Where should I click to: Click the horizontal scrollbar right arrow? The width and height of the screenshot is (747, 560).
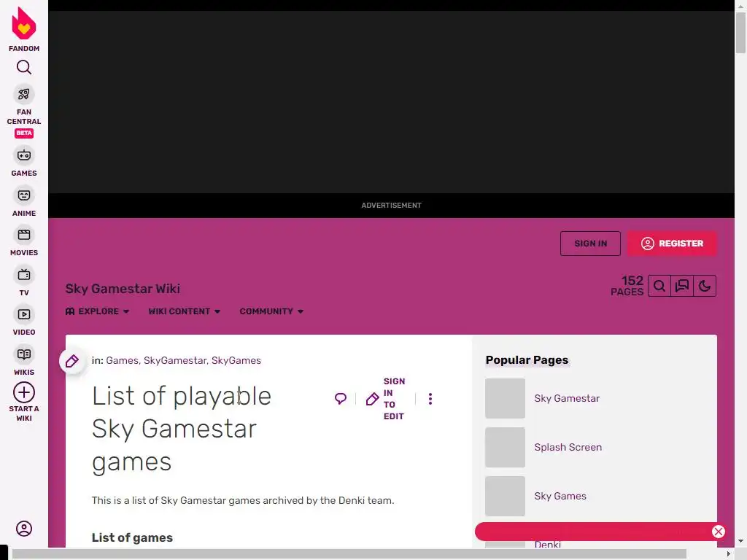coord(729,554)
